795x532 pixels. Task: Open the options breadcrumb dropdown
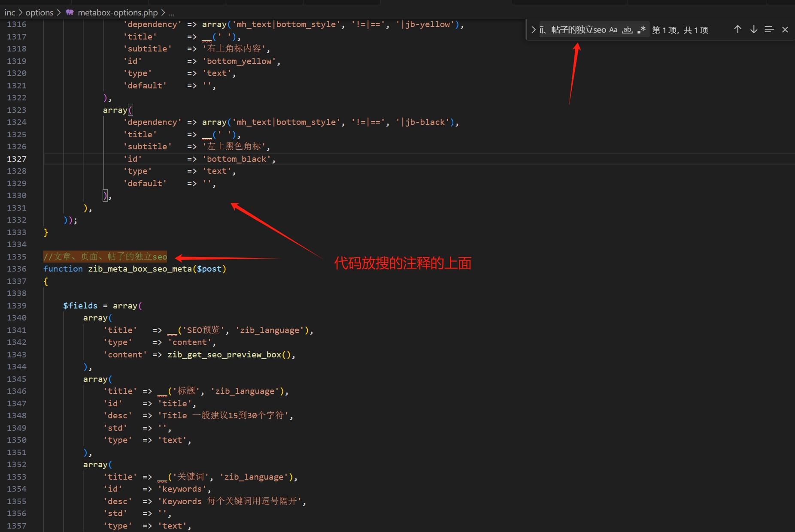coord(39,12)
